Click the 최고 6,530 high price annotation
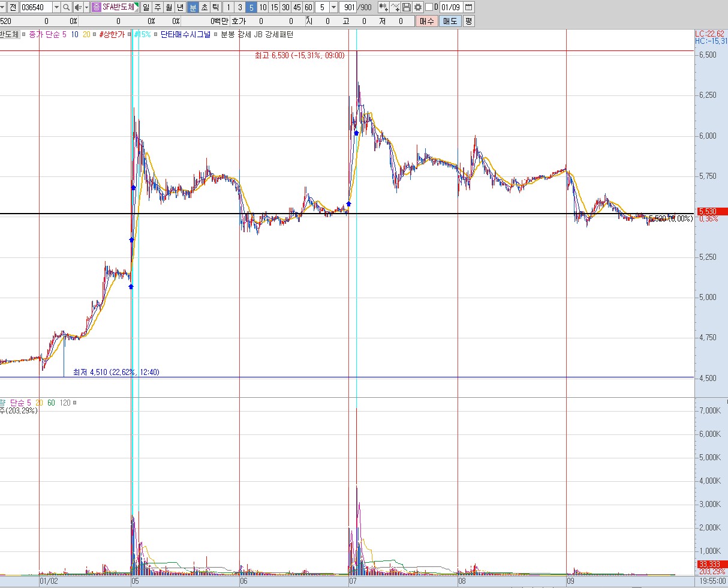The image size is (728, 588). [299, 55]
